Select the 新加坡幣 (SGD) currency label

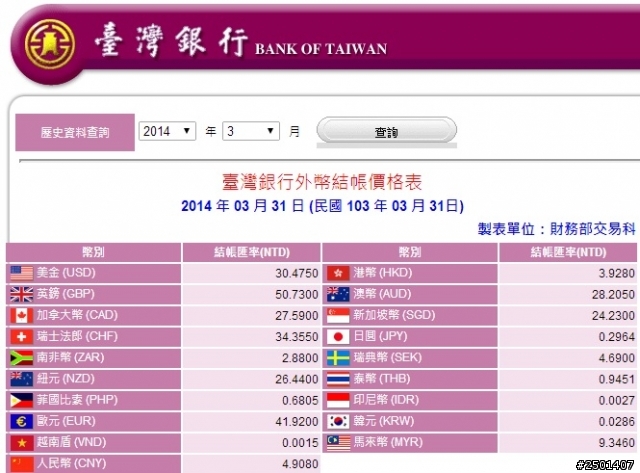(394, 315)
